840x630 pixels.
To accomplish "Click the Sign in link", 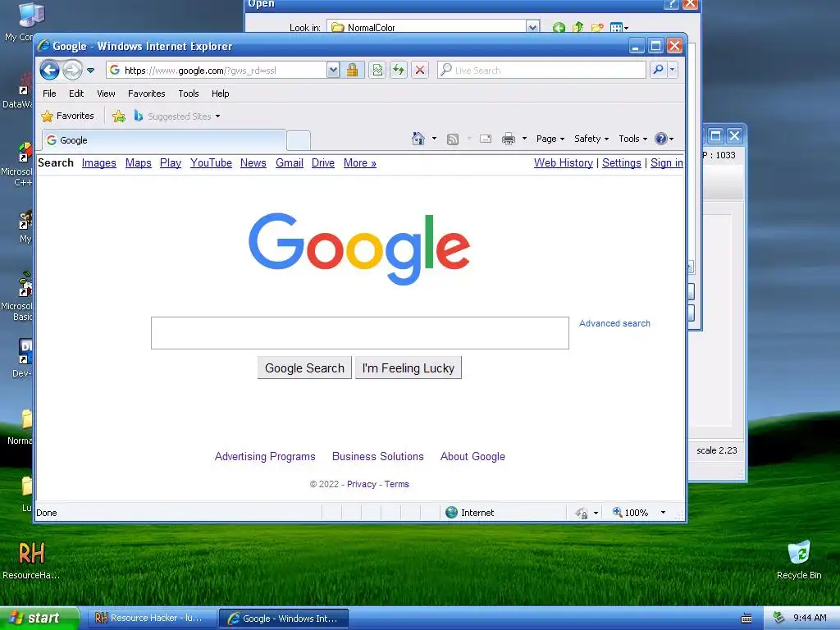I will click(666, 163).
